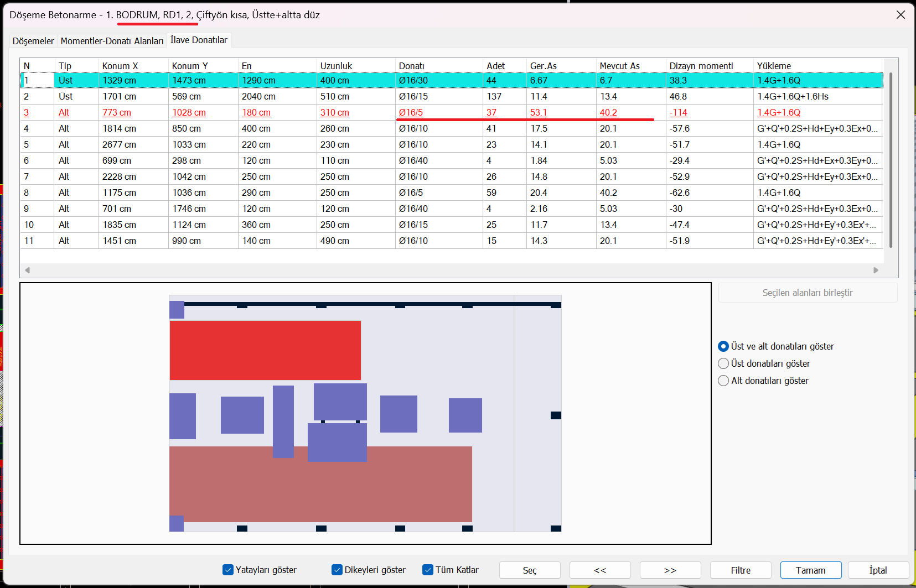The image size is (916, 588).
Task: Disable the Dikeyleri göster checkbox
Action: [337, 570]
